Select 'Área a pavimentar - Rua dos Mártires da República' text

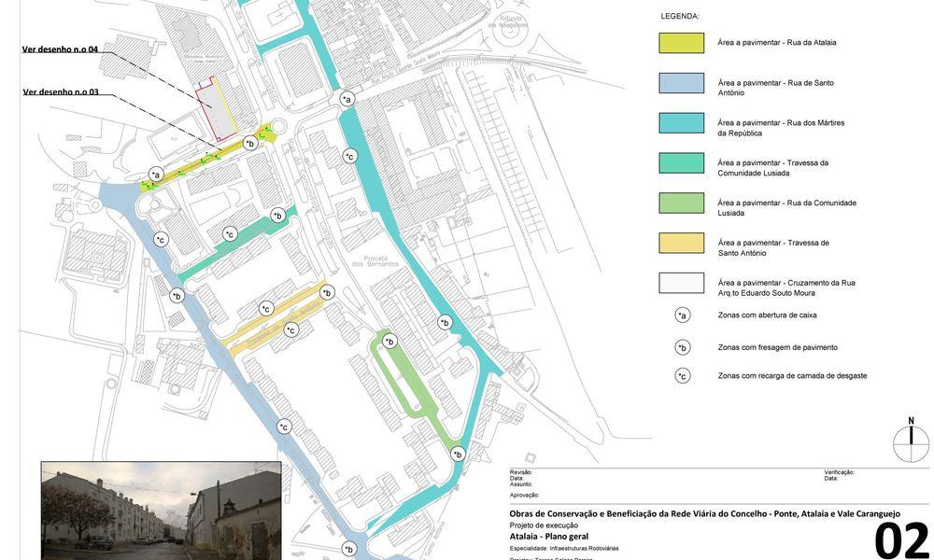tap(781, 128)
